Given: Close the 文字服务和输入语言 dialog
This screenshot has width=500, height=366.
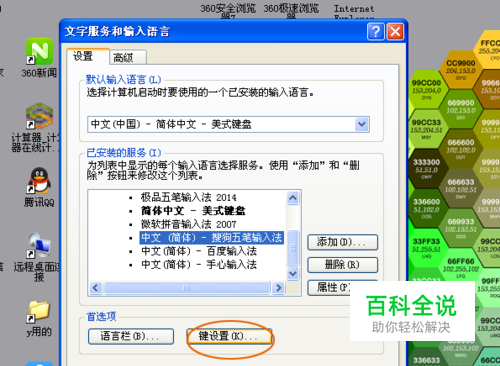Looking at the screenshot, I should point(395,32).
